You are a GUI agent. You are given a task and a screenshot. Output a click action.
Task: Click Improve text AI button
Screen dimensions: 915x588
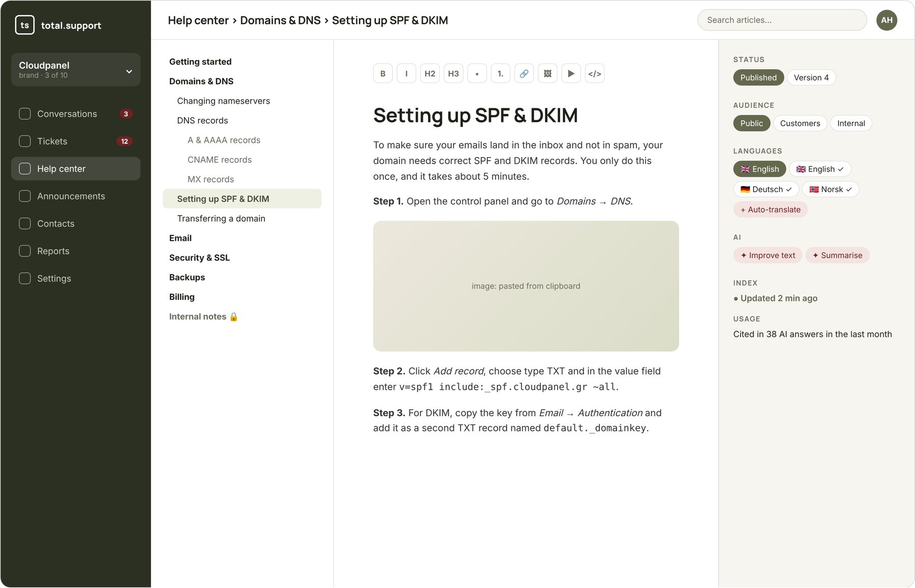coord(768,255)
